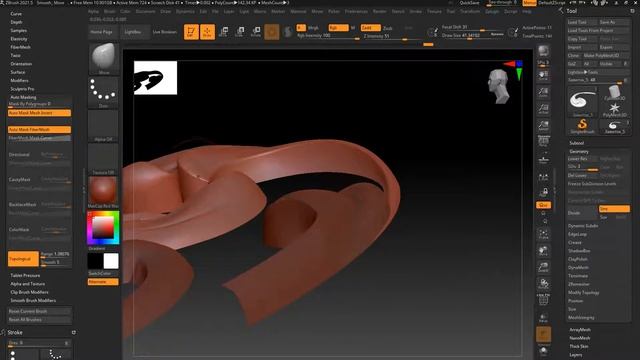The height and width of the screenshot is (360, 640).
Task: Adjust the Z Intensity slider
Action: pyautogui.click(x=391, y=36)
